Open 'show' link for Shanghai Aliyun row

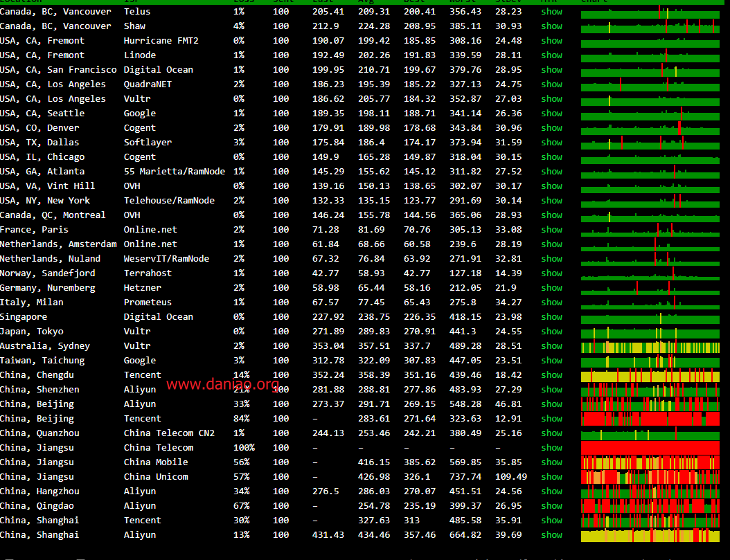tap(552, 535)
